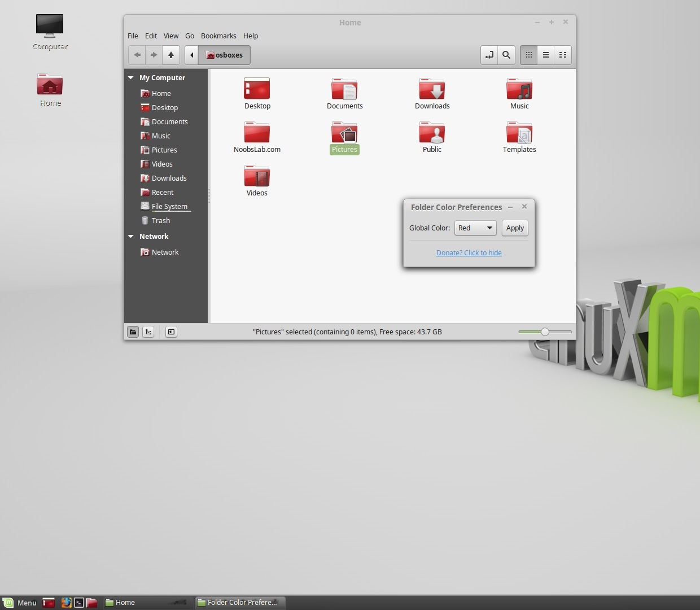Adjust the zoom slider in the status bar
Screen dimensions: 700x610
click(x=545, y=332)
